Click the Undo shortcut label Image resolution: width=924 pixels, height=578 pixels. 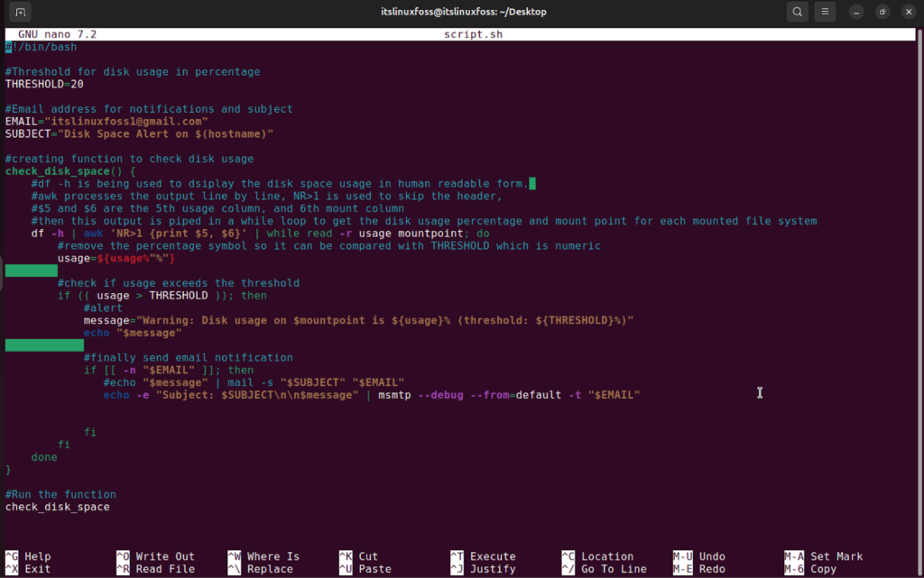pos(699,556)
